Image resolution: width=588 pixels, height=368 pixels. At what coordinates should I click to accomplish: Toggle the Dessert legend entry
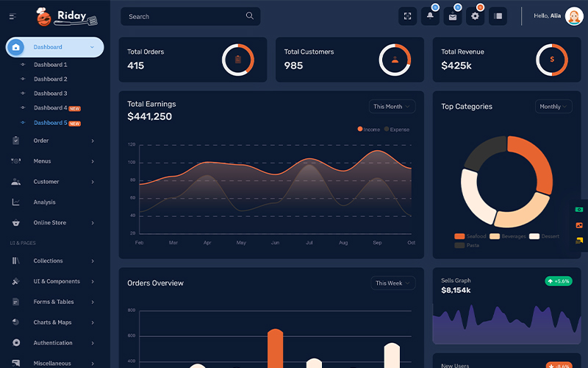(x=544, y=236)
